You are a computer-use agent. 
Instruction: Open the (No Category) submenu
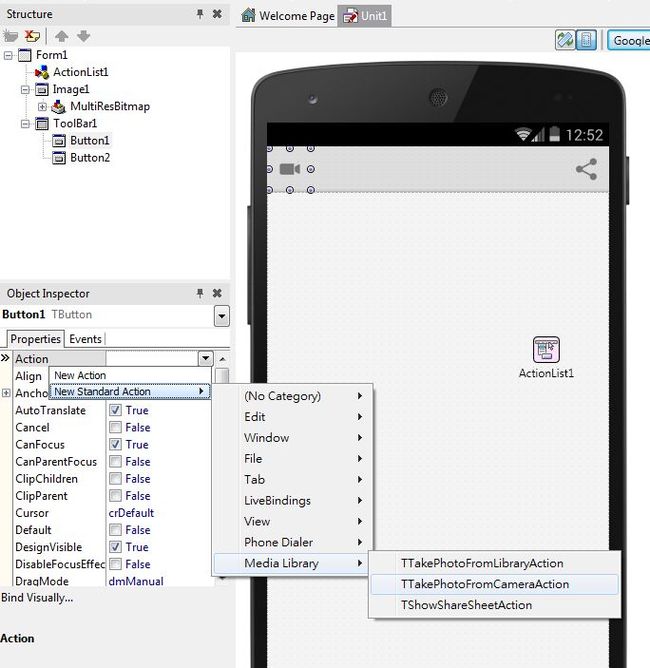pos(292,396)
